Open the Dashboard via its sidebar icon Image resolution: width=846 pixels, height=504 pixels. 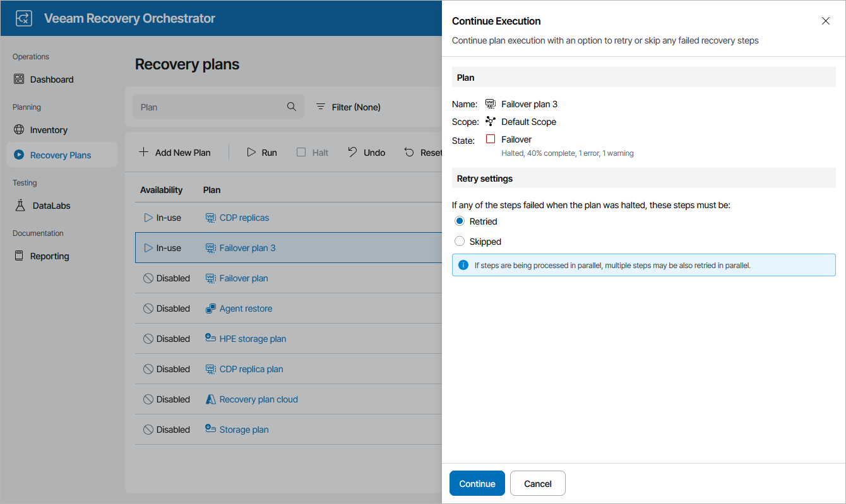pos(18,79)
